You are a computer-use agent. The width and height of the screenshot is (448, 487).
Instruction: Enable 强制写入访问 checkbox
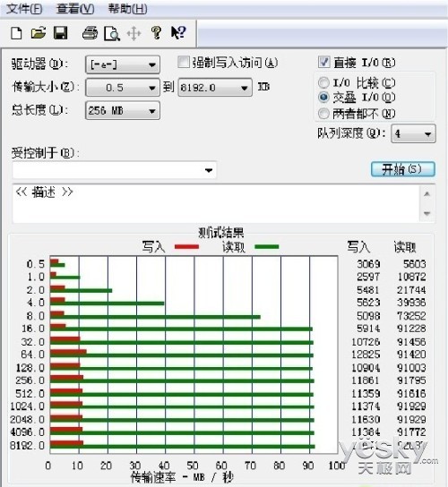coord(184,62)
